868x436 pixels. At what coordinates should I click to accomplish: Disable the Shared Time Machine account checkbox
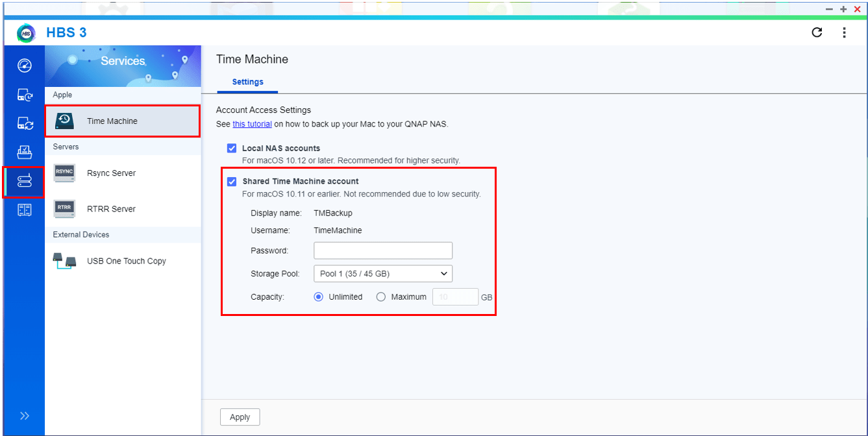[232, 181]
